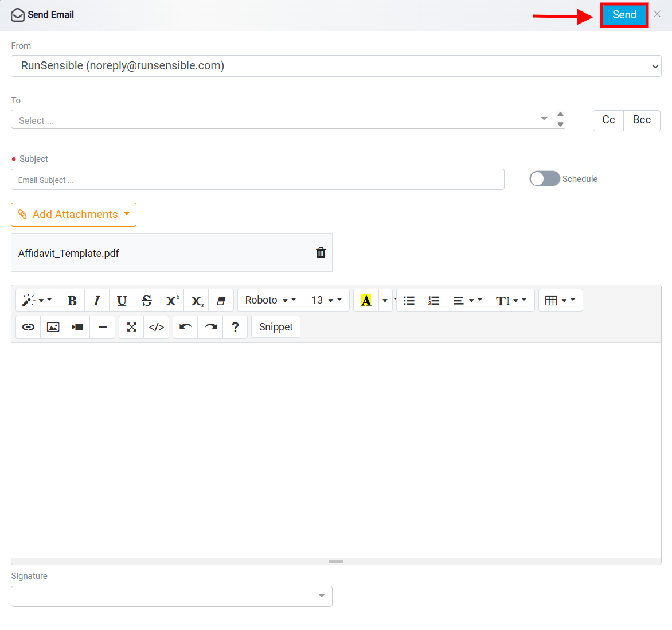Delete the Affidavit_Template.pdf attachment
672x630 pixels.
click(x=321, y=252)
